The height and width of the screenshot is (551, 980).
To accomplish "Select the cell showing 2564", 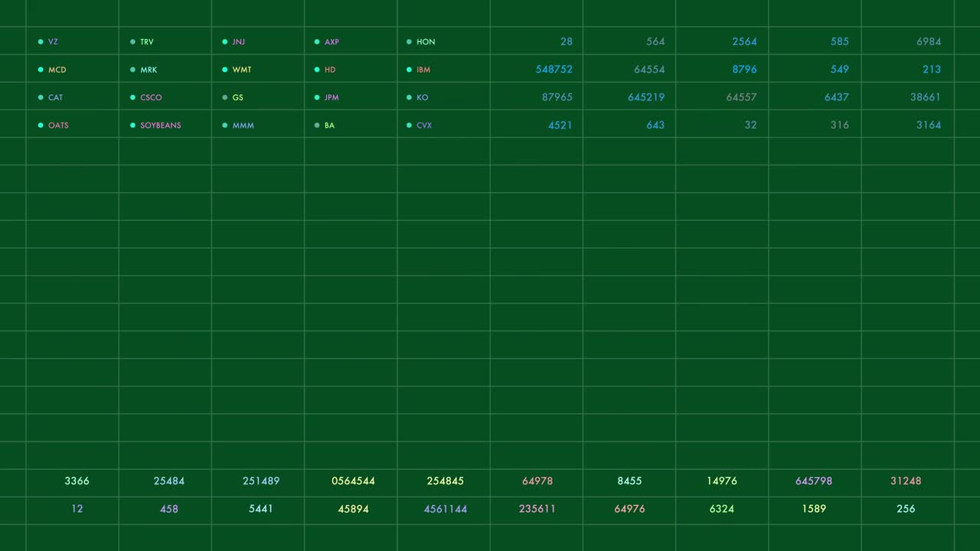I will 721,41.
